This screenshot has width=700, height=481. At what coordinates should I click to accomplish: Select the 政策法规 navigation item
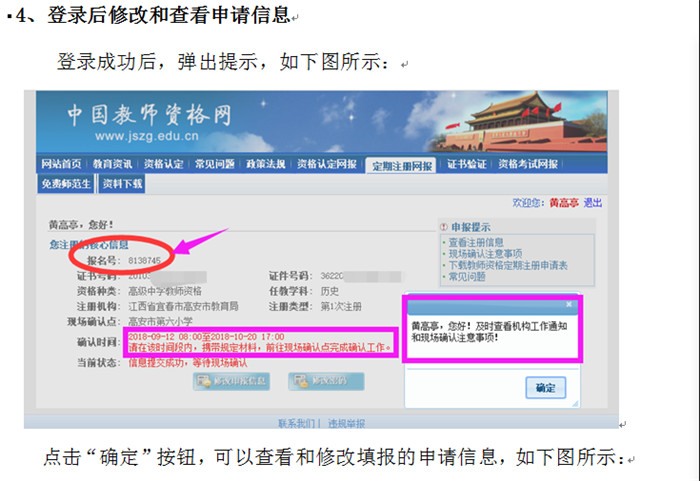[266, 164]
